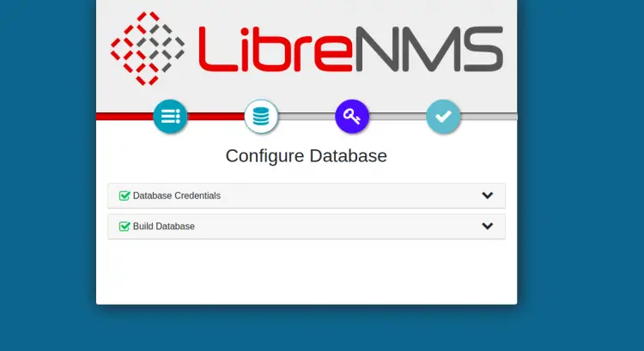Click empty white area below Build Database
The image size is (644, 351).
pos(306,270)
